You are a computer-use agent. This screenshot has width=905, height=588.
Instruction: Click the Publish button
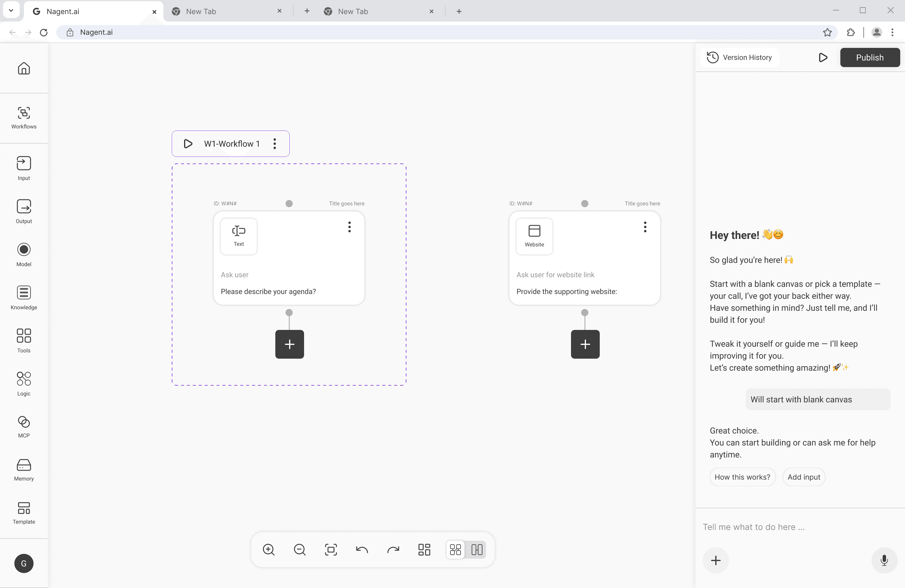(870, 57)
